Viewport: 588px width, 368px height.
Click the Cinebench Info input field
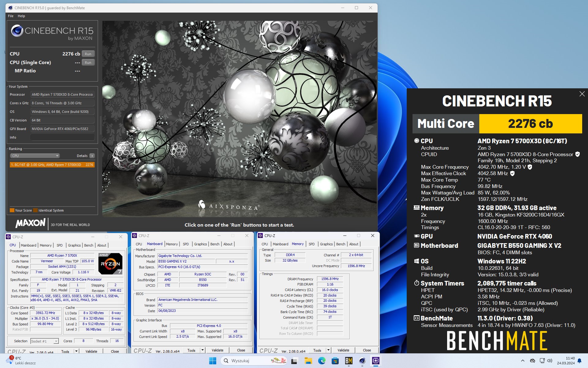point(62,137)
